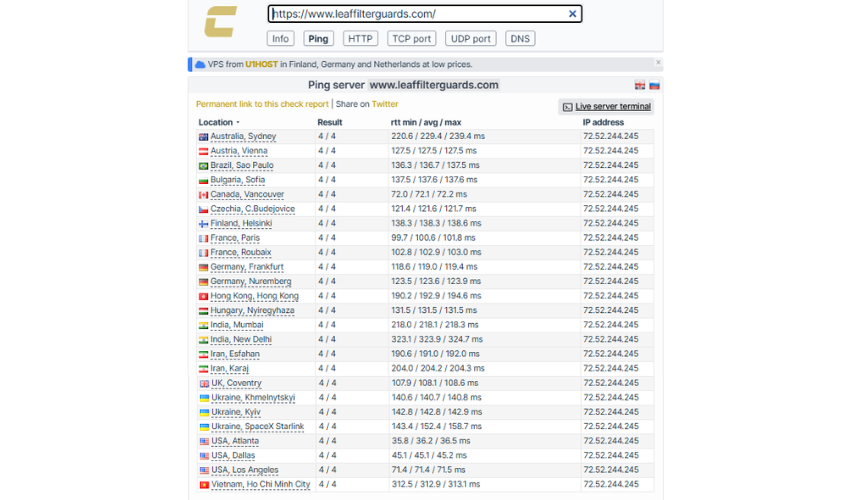This screenshot has height=500, width=848.
Task: Open the USA, Atlanta location link
Action: point(235,441)
